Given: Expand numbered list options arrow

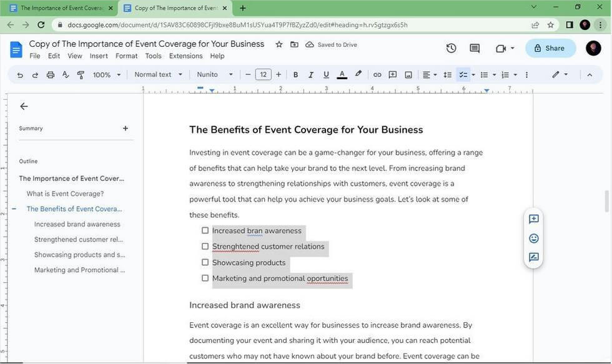Looking at the screenshot, I should pyautogui.click(x=515, y=74).
